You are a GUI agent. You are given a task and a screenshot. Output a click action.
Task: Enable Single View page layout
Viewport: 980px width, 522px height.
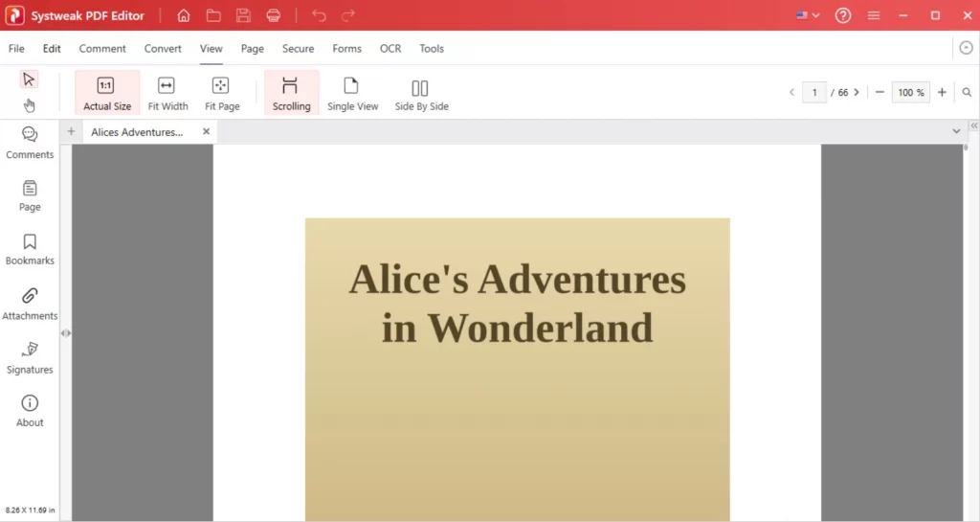click(x=352, y=93)
